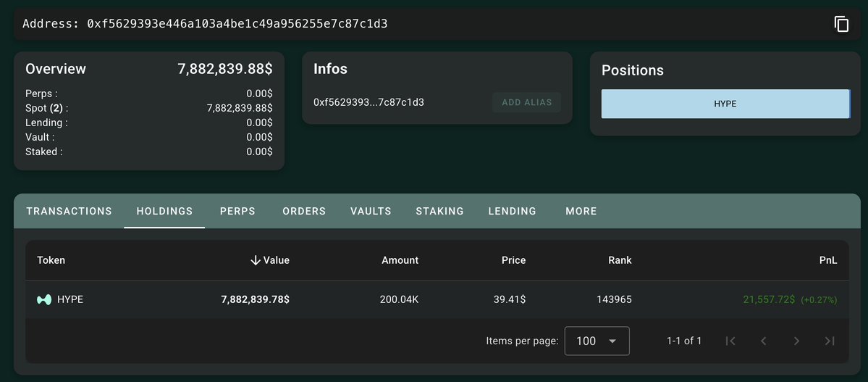Go to the next page arrow
The height and width of the screenshot is (382, 868).
pyautogui.click(x=796, y=341)
